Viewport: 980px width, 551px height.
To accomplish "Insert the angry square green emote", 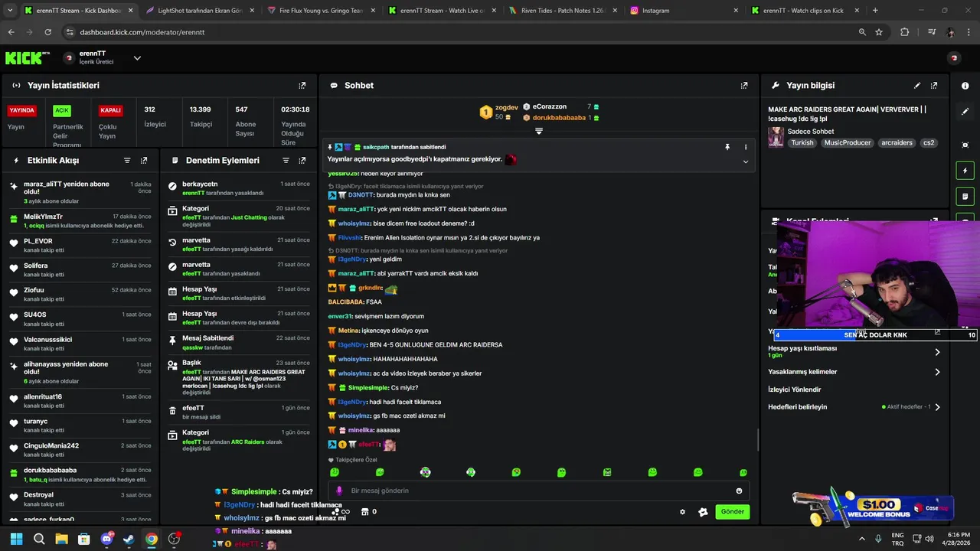I will coord(606,472).
